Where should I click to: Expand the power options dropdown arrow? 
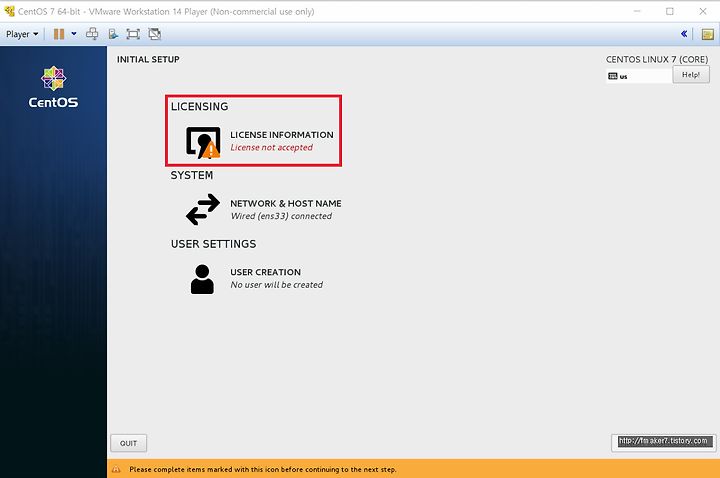click(x=73, y=34)
